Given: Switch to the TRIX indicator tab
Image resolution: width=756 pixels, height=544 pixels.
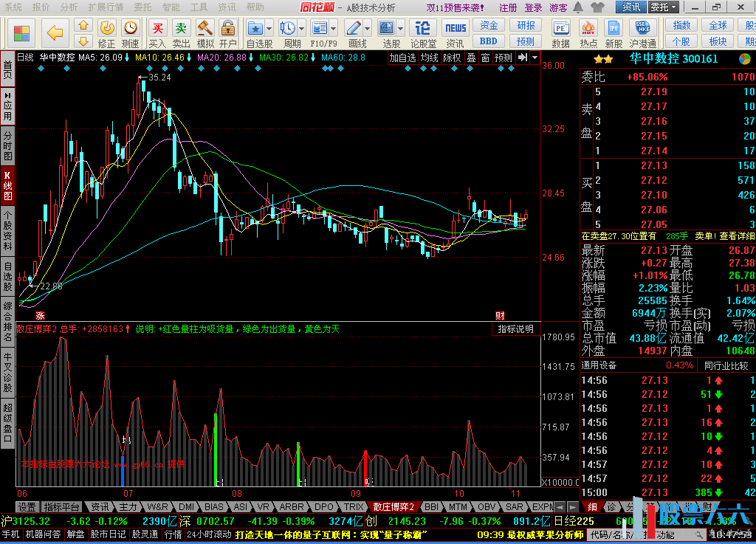Looking at the screenshot, I should (x=354, y=507).
